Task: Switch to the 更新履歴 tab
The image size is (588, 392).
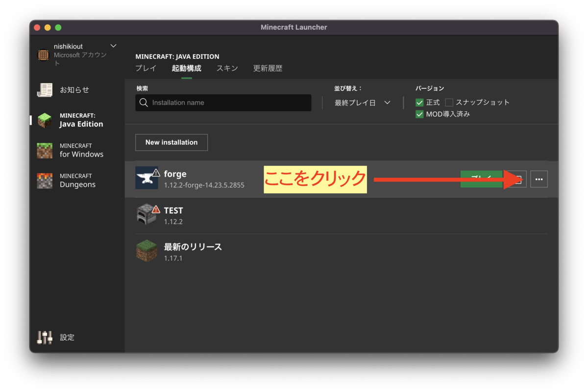Action: (268, 68)
